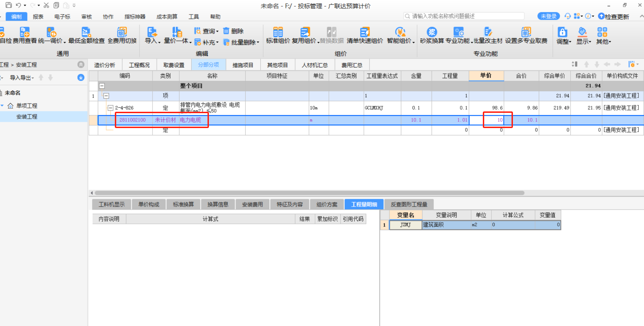Click the 删除 delete trash icon
The height and width of the screenshot is (326, 644).
coord(226,31)
